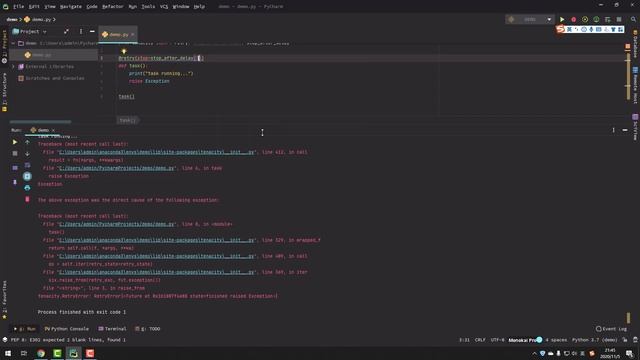Viewport: 640px width, 360px height.
Task: Close the demo.py editor tab
Action: pyautogui.click(x=133, y=35)
